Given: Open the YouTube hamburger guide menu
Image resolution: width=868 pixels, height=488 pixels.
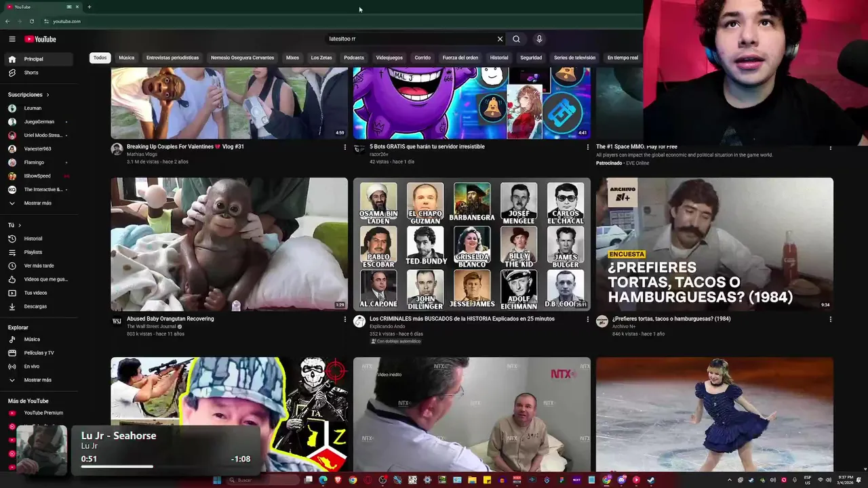Looking at the screenshot, I should (12, 39).
